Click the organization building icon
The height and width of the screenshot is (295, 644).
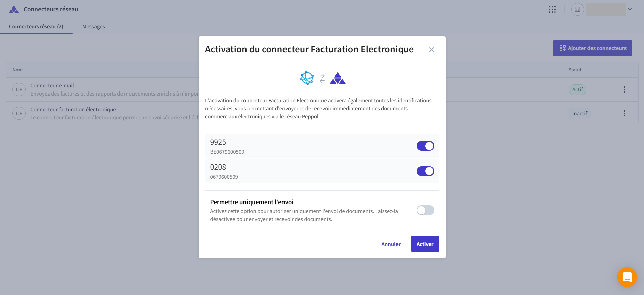(577, 9)
